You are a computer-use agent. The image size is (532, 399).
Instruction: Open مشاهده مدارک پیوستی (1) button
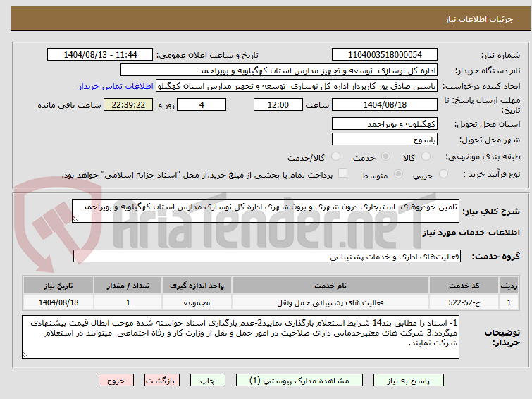tap(299, 381)
